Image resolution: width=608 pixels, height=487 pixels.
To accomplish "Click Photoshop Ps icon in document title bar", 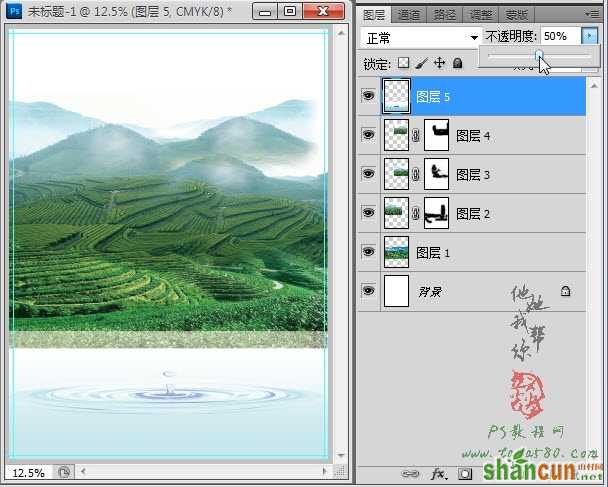I will 14,11.
